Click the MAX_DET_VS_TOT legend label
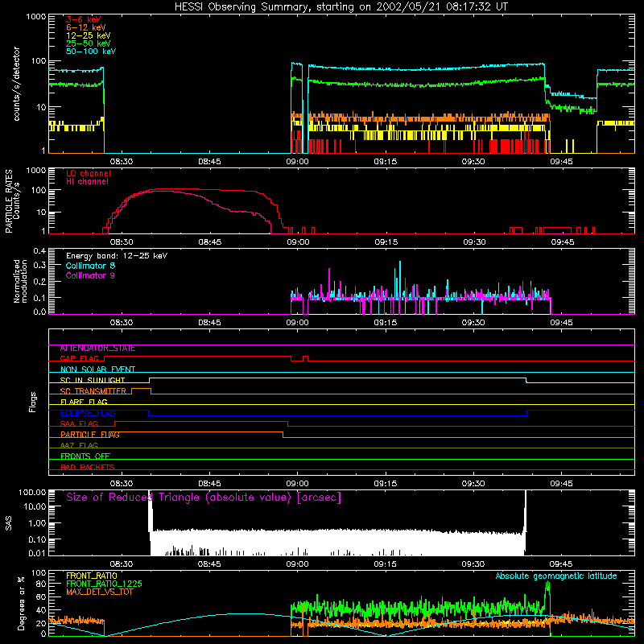This screenshot has height=644, width=644. tap(100, 592)
